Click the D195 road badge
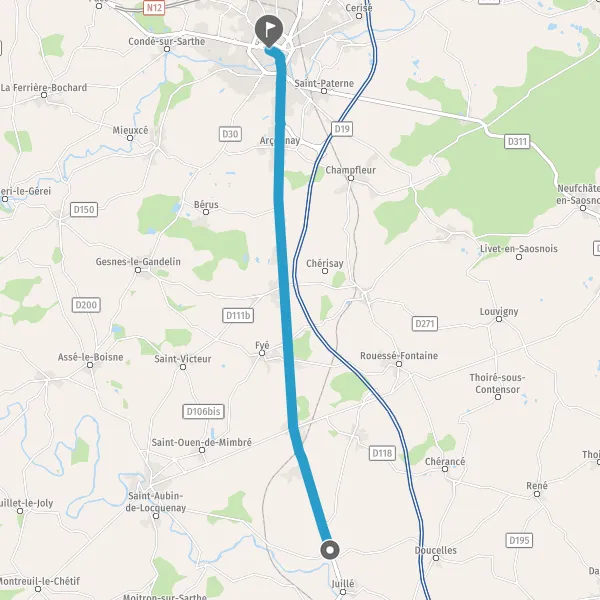This screenshot has height=600, width=600. [519, 540]
